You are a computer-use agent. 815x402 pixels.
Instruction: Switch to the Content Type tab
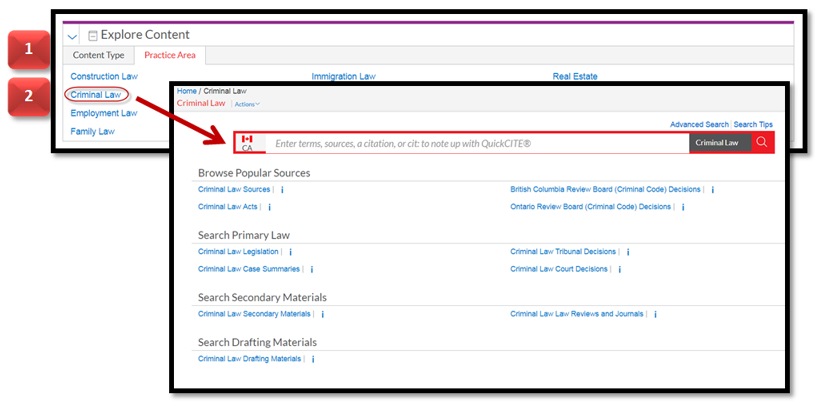coord(98,55)
